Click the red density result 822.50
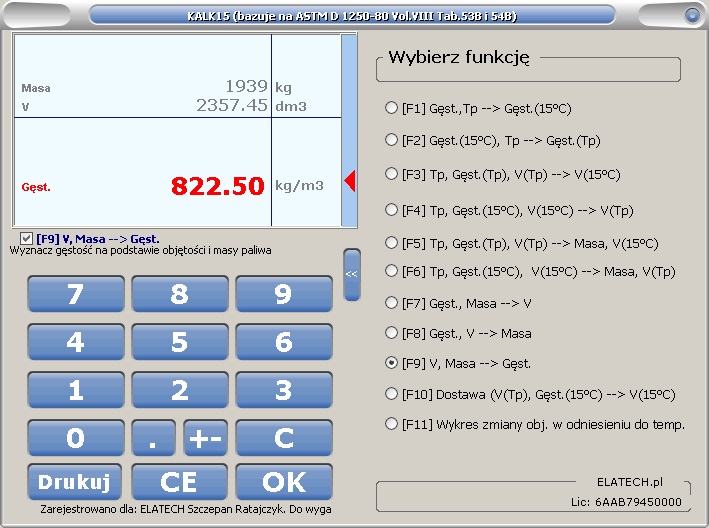This screenshot has width=709, height=528. click(x=217, y=186)
